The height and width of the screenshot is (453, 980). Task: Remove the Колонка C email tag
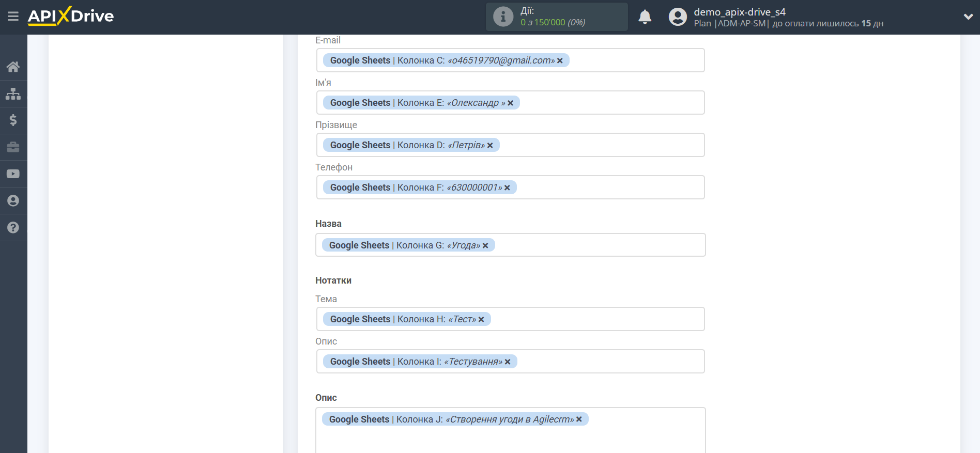pos(560,60)
